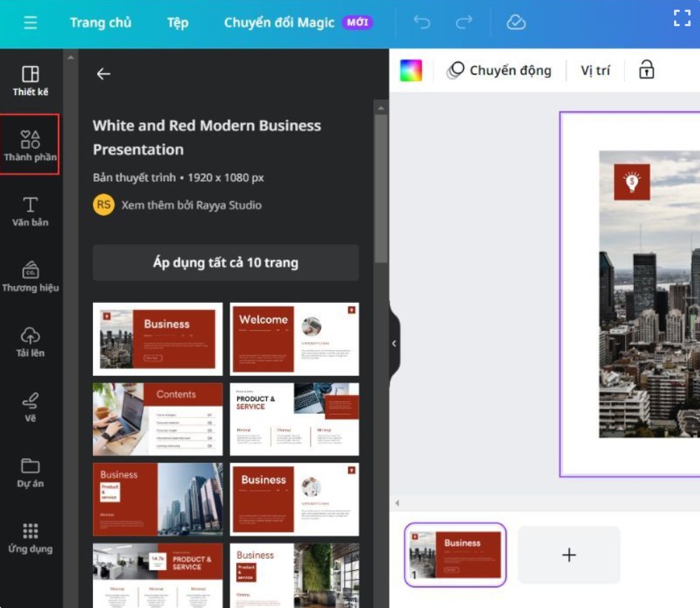Open the Tệp menu
Image resolution: width=700 pixels, height=608 pixels.
177,22
